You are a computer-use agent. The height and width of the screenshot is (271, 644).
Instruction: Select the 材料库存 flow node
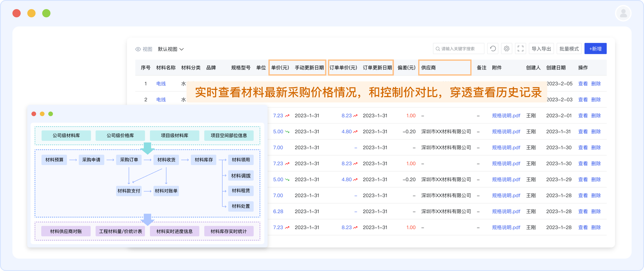click(203, 160)
